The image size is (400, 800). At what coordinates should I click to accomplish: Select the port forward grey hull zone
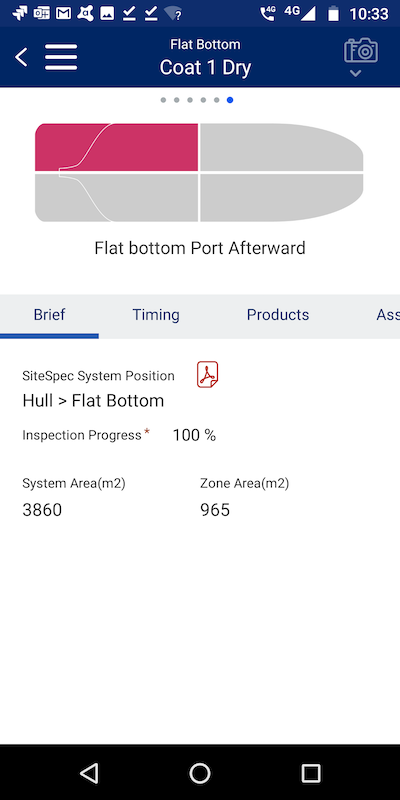281,147
